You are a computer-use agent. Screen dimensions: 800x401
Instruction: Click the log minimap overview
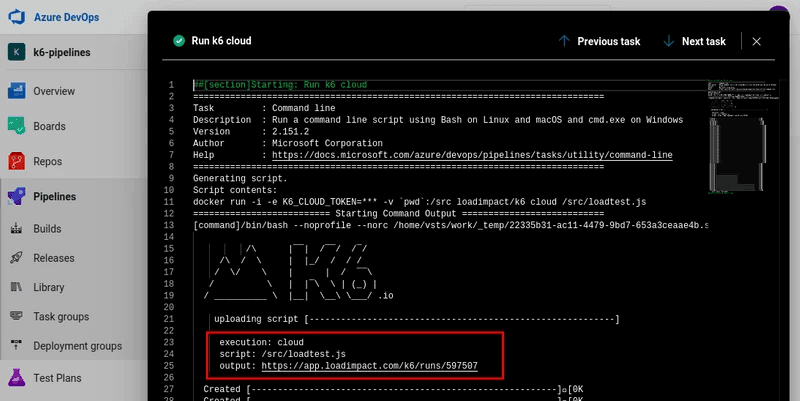pos(742,137)
